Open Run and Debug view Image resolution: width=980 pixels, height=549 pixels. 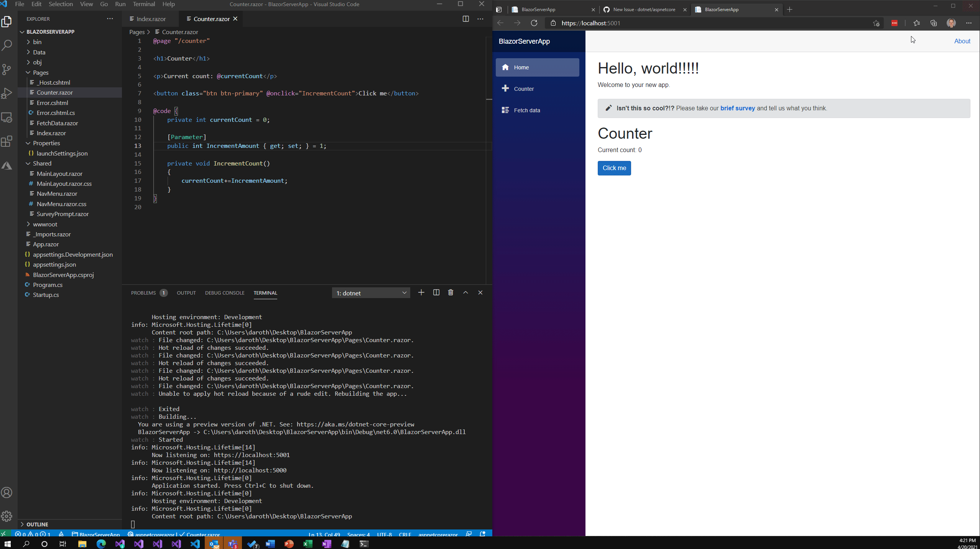(7, 93)
